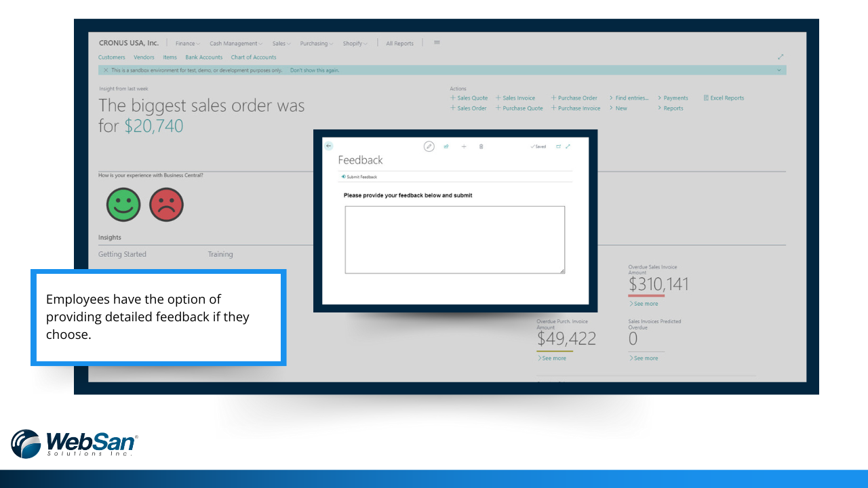868x488 pixels.
Task: Switch to the Getting Started tab
Action: click(122, 254)
